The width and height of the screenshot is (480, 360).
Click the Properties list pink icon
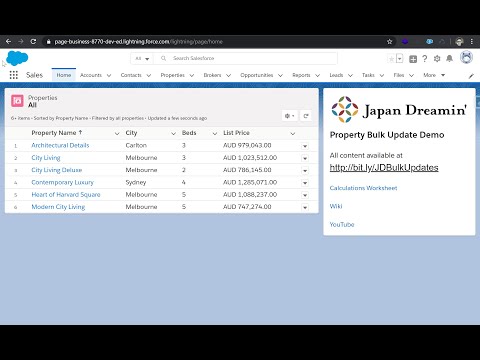(17, 101)
